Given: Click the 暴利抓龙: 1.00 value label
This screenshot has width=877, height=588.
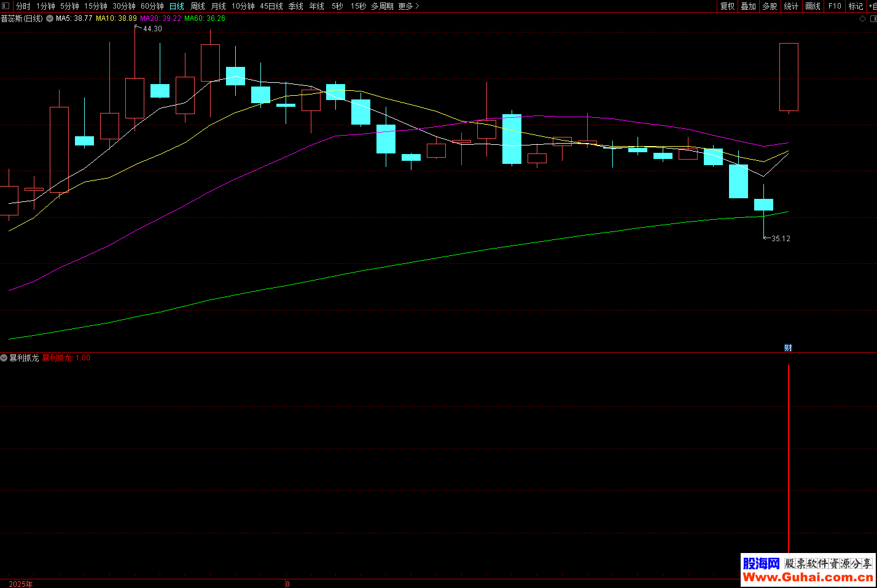Looking at the screenshot, I should click(66, 358).
